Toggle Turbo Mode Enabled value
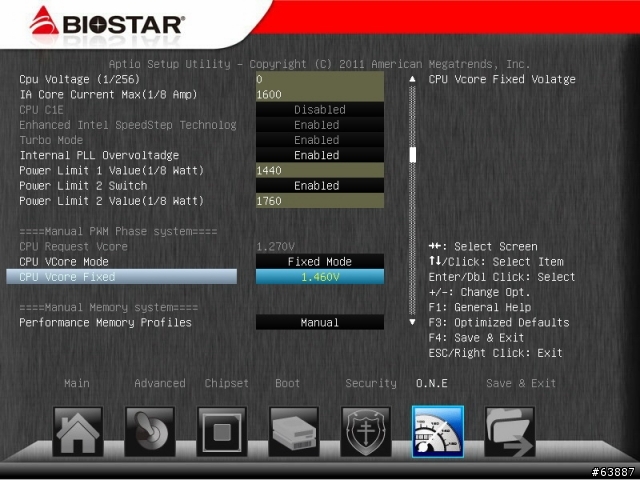The width and height of the screenshot is (640, 480). click(x=320, y=140)
